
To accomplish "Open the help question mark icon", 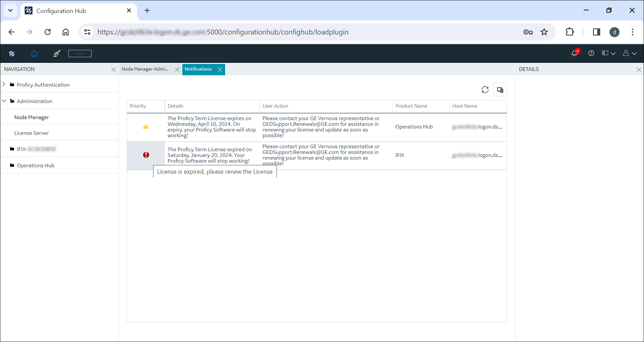I will pos(591,53).
